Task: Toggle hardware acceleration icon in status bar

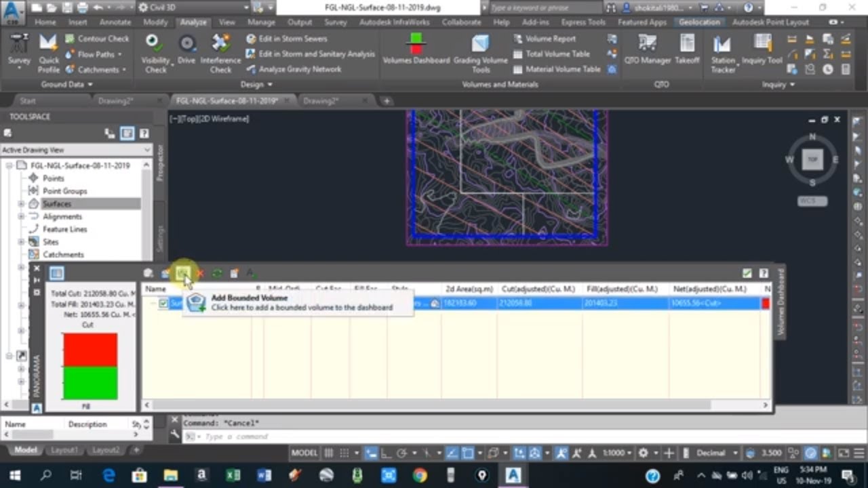Action: point(810,453)
